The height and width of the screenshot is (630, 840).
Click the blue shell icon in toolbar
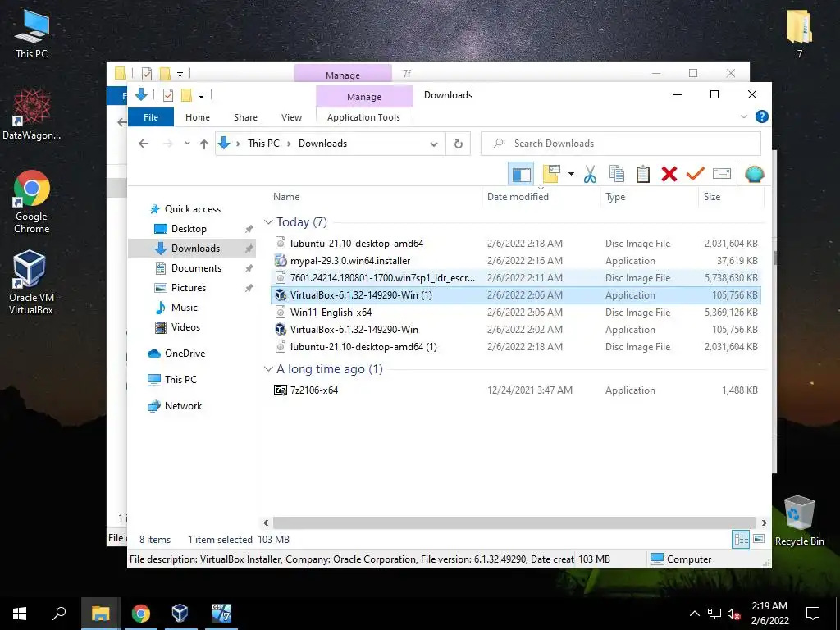[x=755, y=174]
